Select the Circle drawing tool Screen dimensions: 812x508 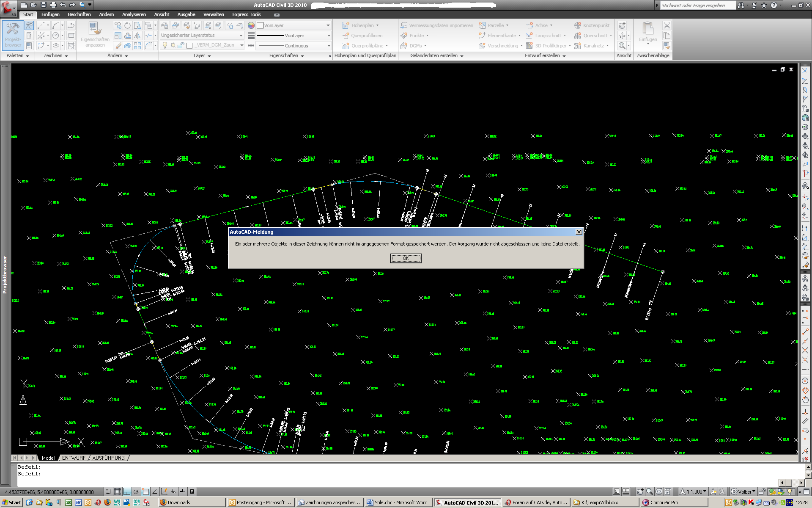tap(55, 35)
